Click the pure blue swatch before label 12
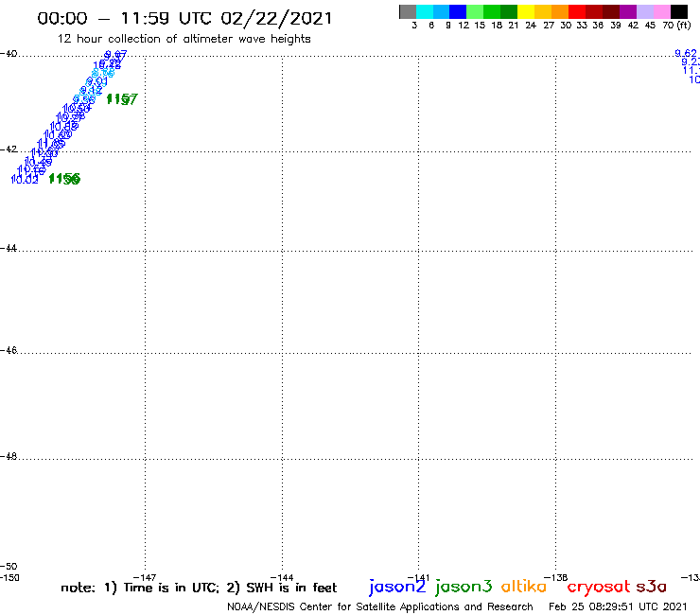Image resolution: width=700 pixels, height=615 pixels. coord(458,11)
